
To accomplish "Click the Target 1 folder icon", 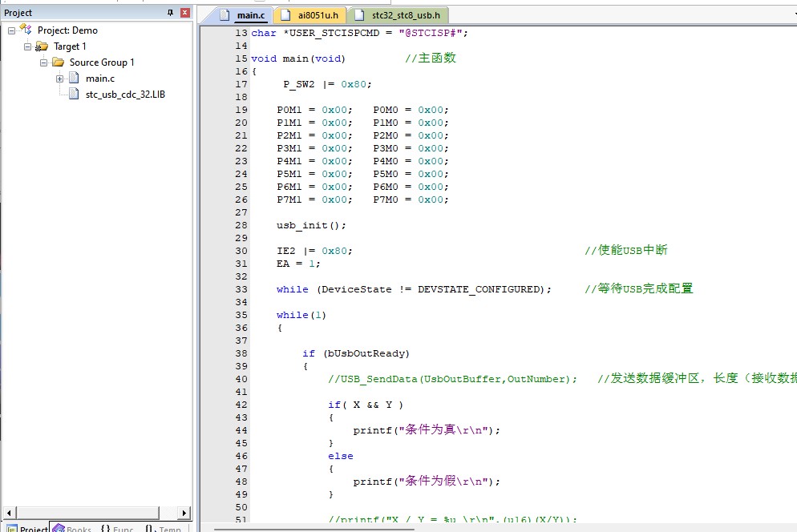I will coord(42,46).
